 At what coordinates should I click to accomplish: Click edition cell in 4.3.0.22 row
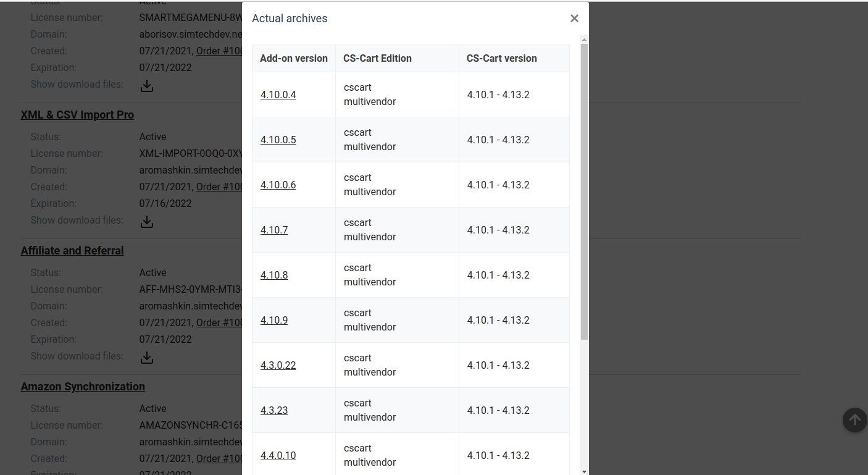(397, 365)
